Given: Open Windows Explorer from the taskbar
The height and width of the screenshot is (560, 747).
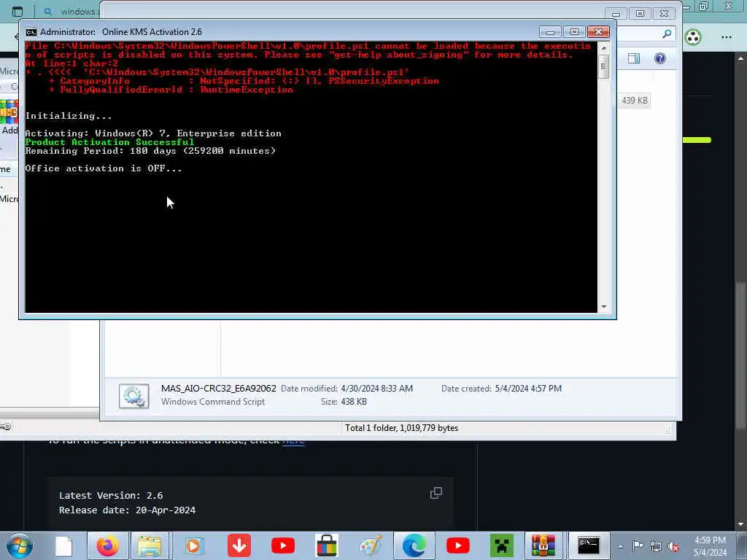Looking at the screenshot, I should 150,545.
